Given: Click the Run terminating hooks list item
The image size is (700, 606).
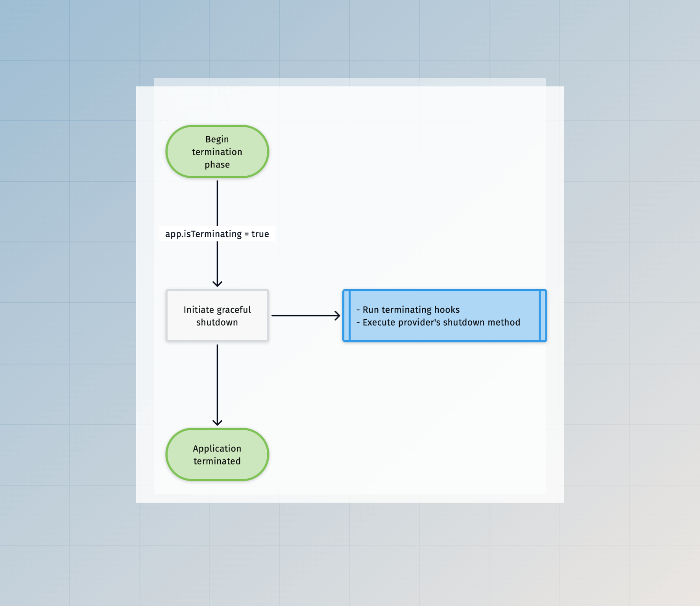Looking at the screenshot, I should coord(408,309).
